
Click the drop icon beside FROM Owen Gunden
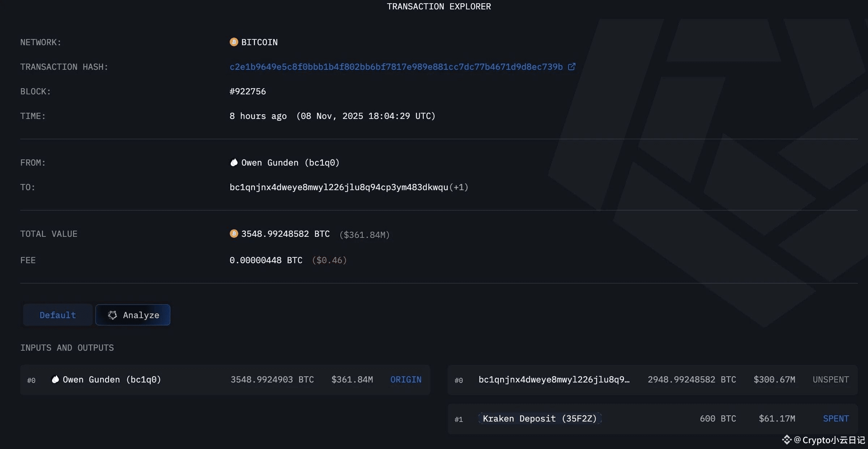234,163
